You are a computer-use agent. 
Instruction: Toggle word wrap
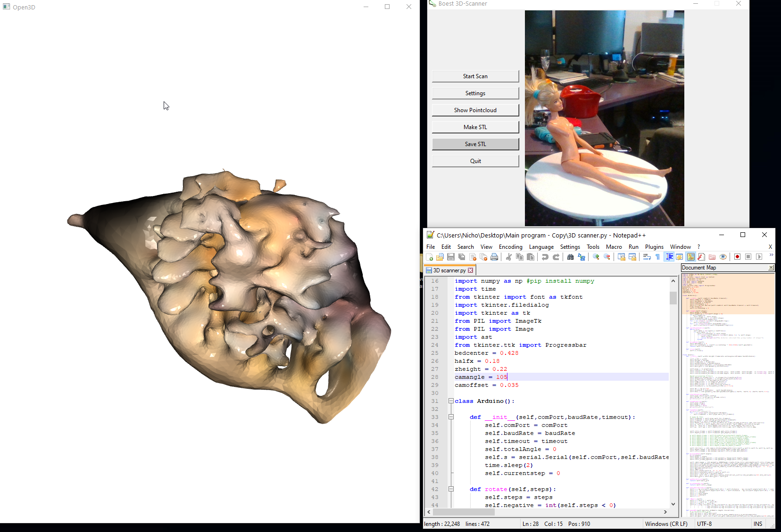point(646,257)
